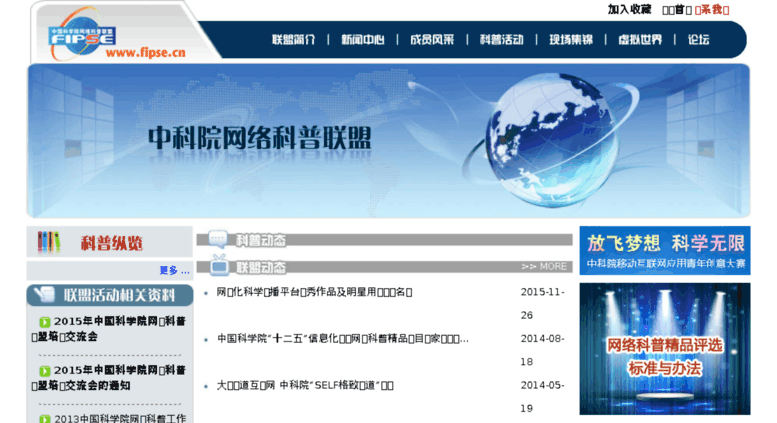Screen dimensions: 777x423
Task: Click green arrow icon before 2013中国科学院 item
Action: pos(45,419)
